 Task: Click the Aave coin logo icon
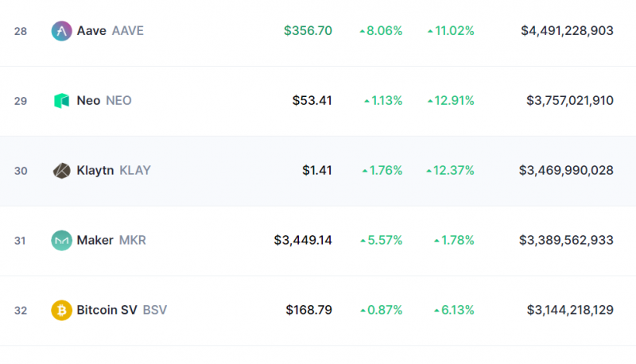pos(62,31)
